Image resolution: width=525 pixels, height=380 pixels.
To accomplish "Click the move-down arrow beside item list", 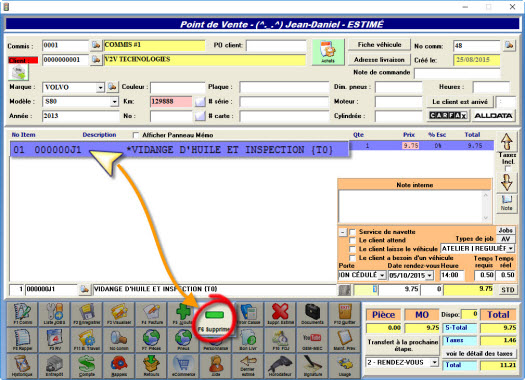I will (507, 182).
